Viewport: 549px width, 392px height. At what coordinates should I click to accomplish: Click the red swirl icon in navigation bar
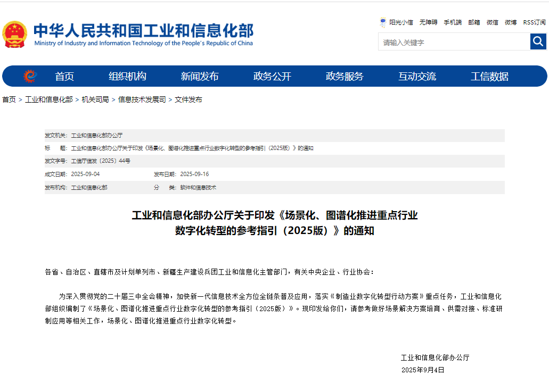click(30, 77)
